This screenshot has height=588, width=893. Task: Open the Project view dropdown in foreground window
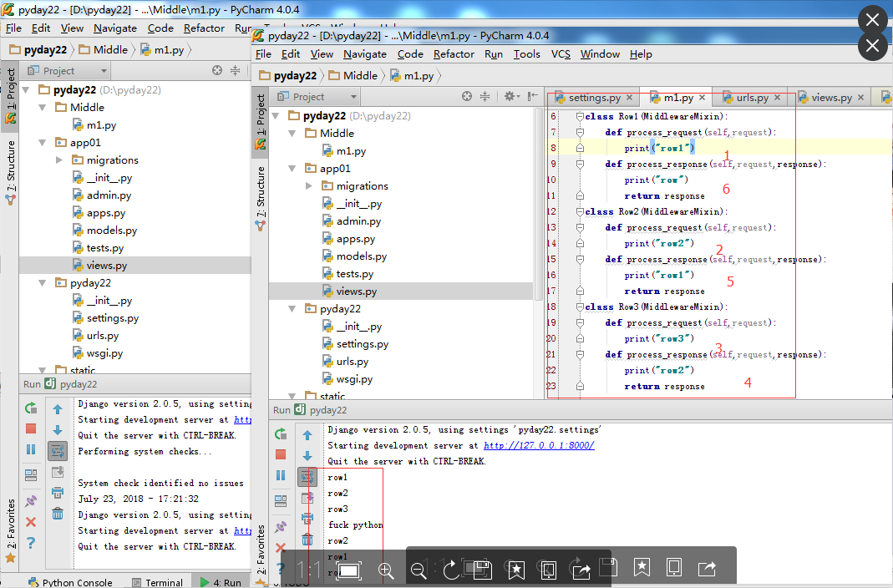coord(353,97)
